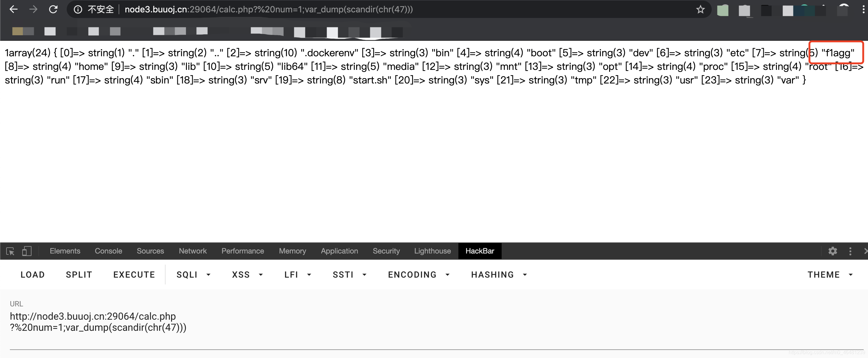Click the forward navigation arrow
868x358 pixels.
point(33,10)
